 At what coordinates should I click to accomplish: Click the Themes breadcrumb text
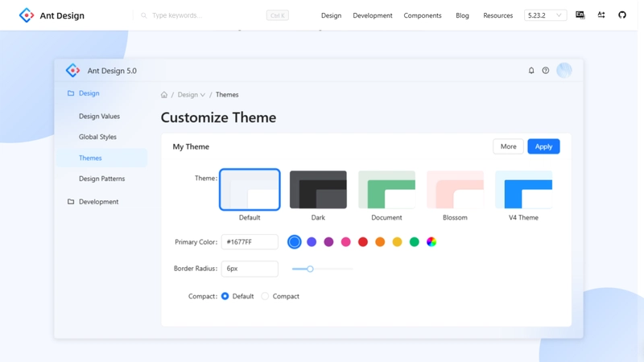pos(227,95)
